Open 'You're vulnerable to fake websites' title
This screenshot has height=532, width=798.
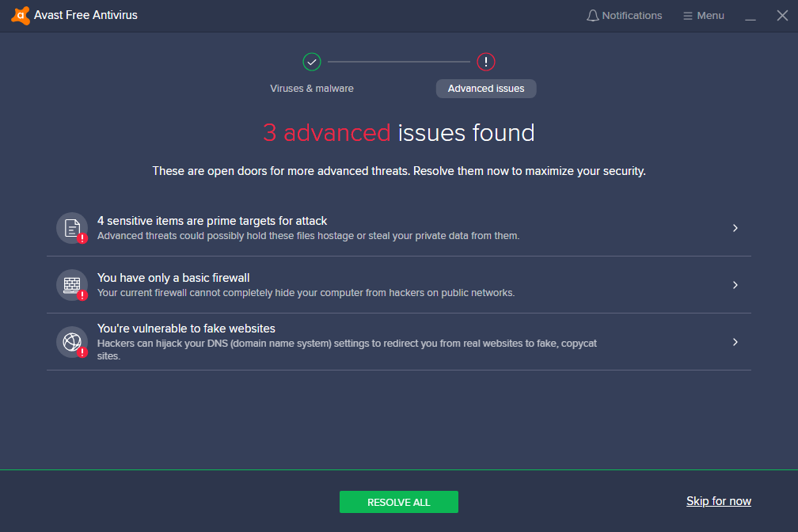tap(186, 329)
